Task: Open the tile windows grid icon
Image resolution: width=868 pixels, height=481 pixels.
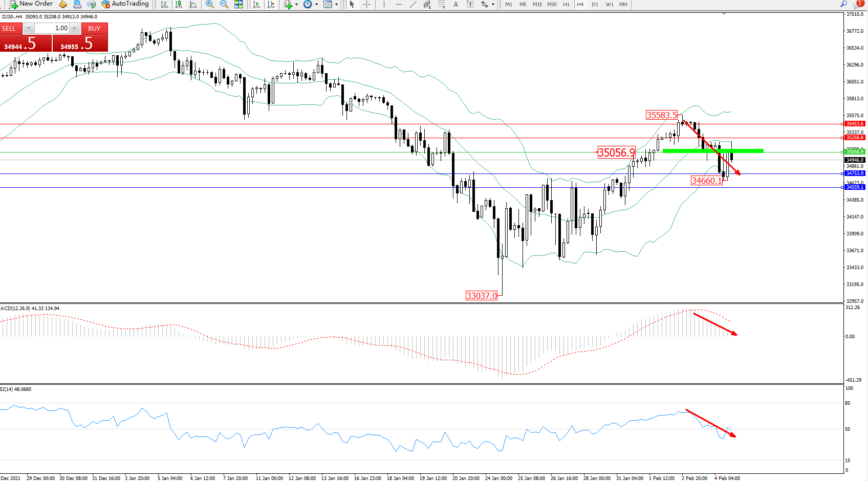Action: [238, 4]
